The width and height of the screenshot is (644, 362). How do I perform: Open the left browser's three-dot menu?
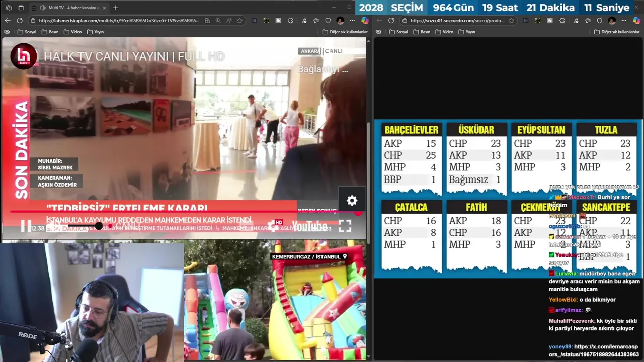coord(352,21)
